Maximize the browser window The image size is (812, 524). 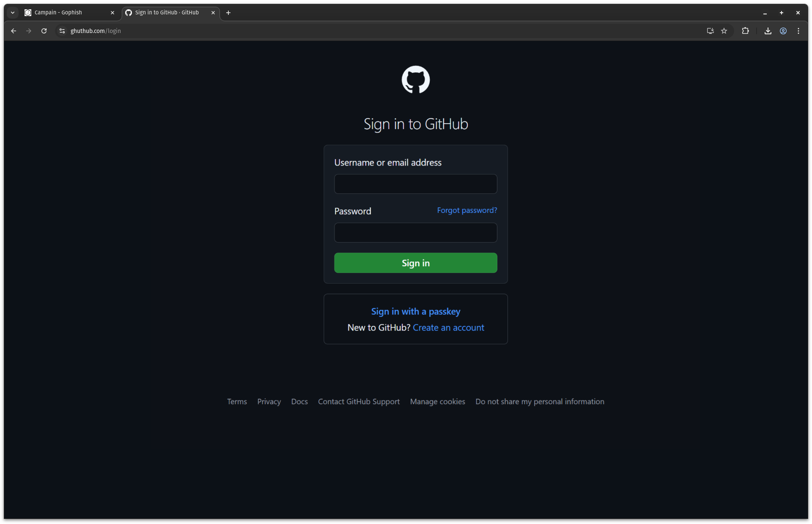[782, 13]
